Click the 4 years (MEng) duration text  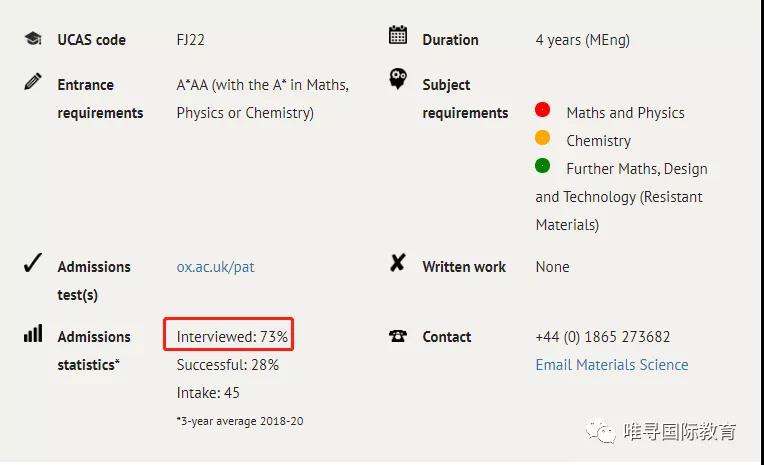pyautogui.click(x=582, y=40)
